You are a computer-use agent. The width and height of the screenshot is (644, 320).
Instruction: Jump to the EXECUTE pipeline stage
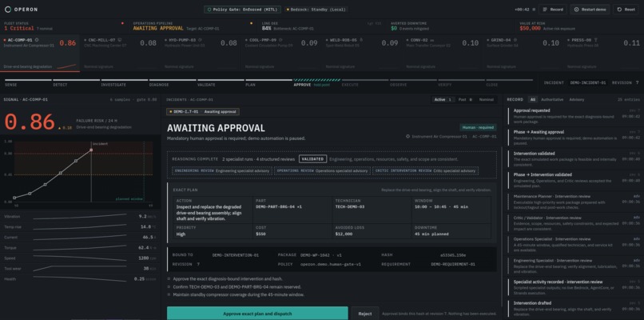[365, 82]
